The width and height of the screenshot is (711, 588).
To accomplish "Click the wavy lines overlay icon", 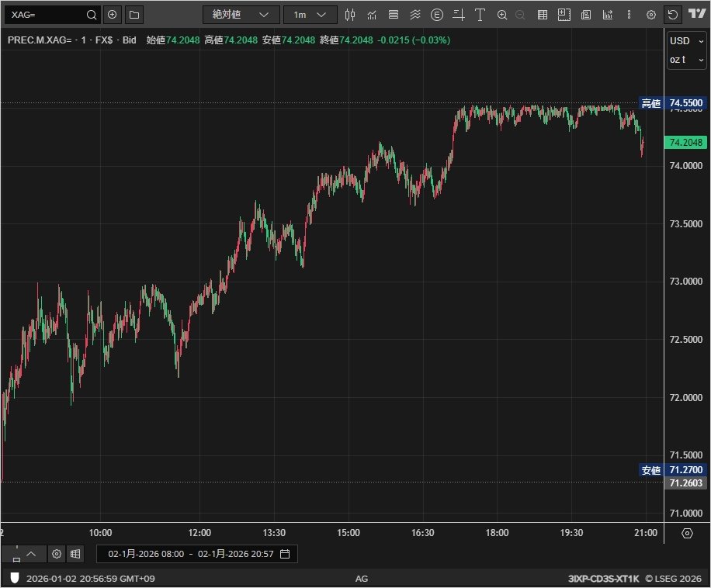I will pyautogui.click(x=415, y=15).
